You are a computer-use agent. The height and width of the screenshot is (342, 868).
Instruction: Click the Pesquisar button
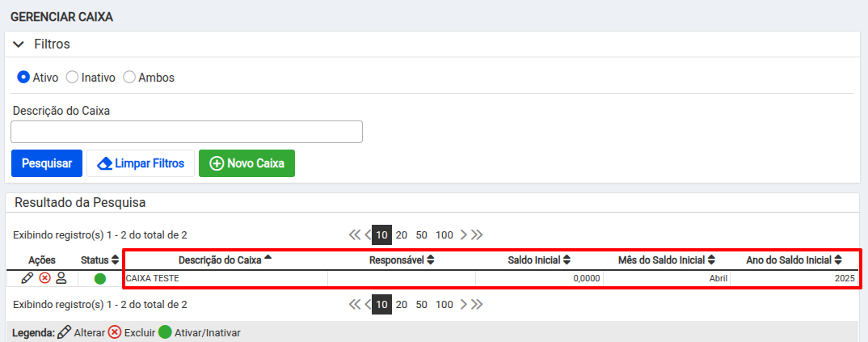(47, 163)
